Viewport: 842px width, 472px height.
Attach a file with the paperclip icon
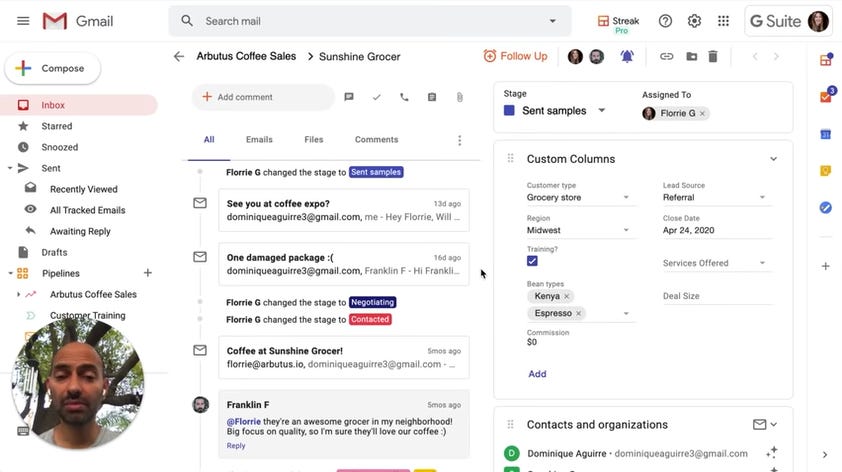click(x=460, y=97)
